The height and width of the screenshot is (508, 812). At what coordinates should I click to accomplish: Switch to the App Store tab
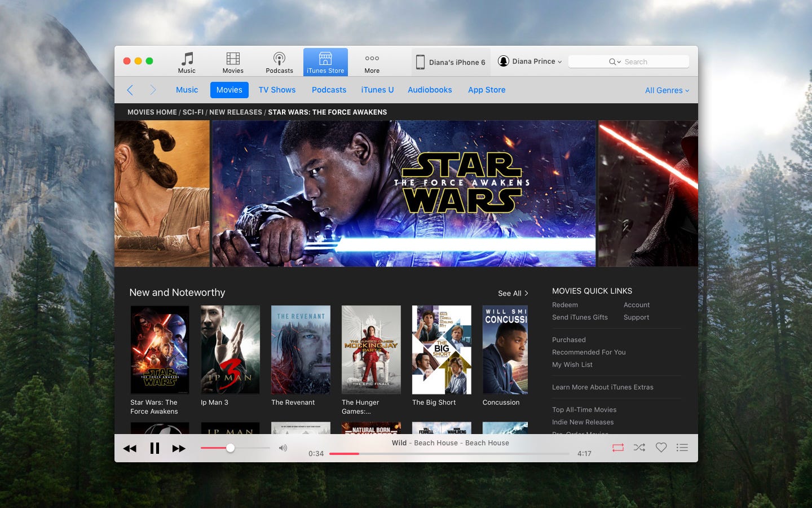487,90
